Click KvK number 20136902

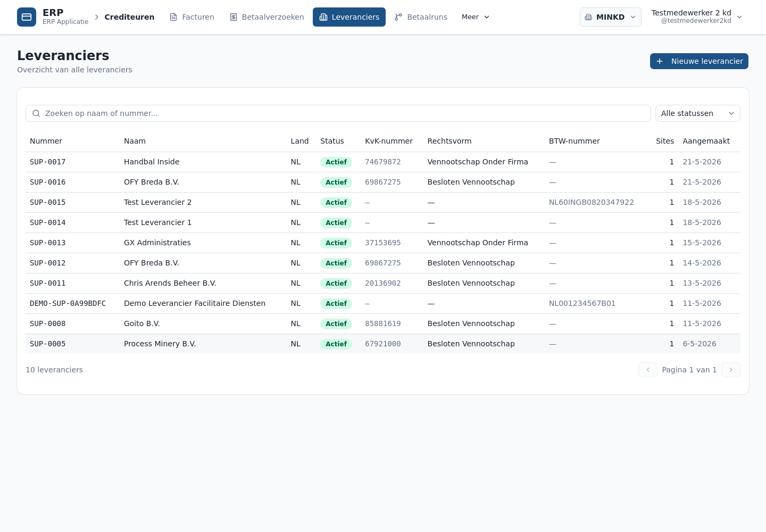[x=383, y=283]
